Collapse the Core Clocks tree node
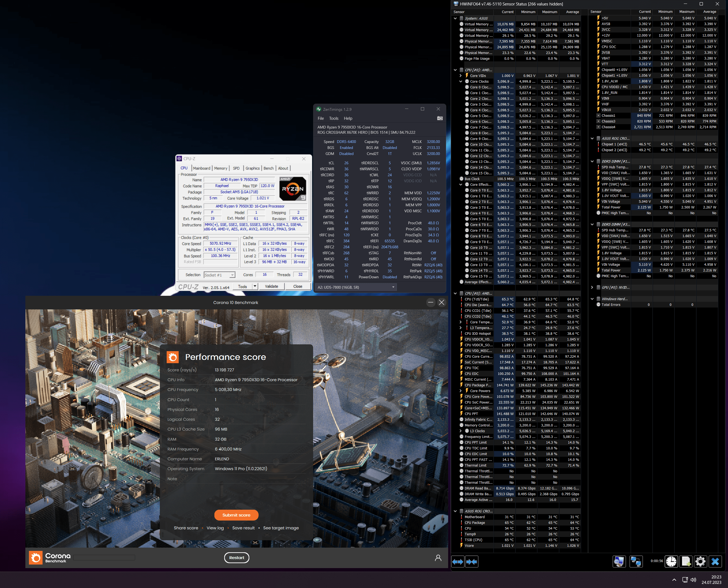This screenshot has height=588, width=728. pyautogui.click(x=460, y=81)
